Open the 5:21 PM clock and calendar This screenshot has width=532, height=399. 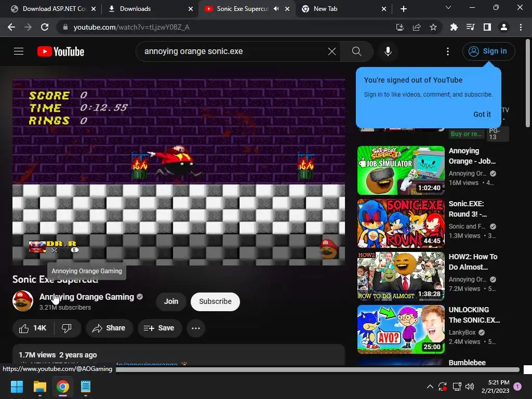point(495,387)
